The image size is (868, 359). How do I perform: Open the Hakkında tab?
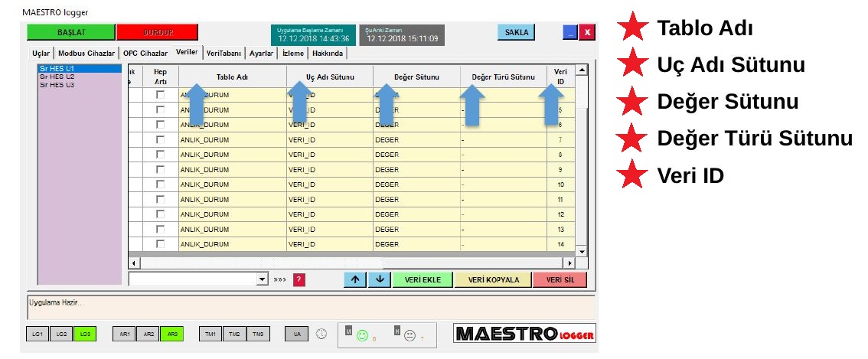pyautogui.click(x=328, y=53)
